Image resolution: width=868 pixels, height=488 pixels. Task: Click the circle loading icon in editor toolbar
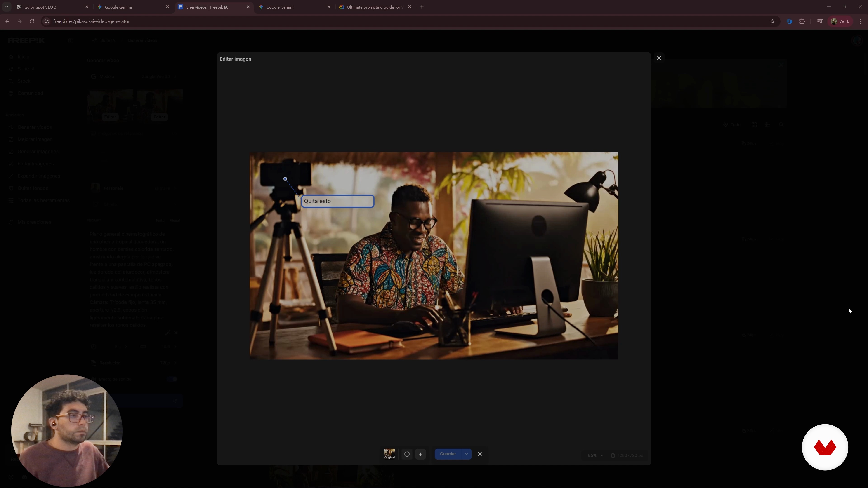coord(407,454)
